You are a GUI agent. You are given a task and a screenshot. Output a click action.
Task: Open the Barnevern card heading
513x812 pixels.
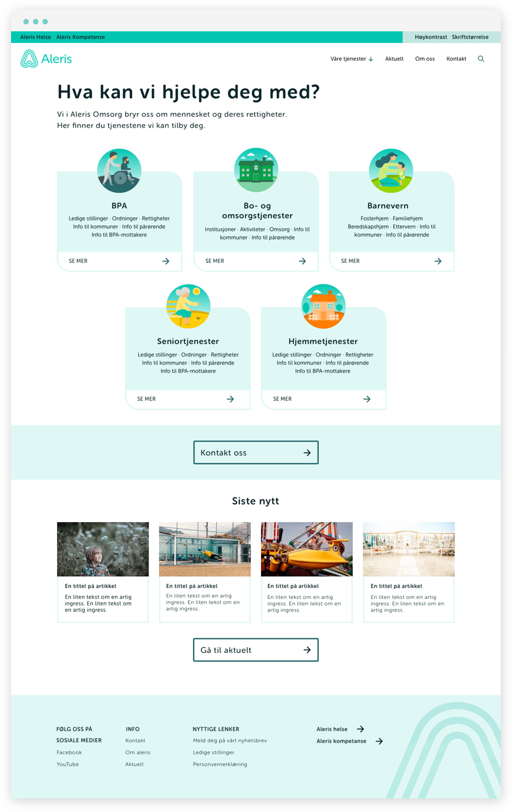[x=388, y=206]
